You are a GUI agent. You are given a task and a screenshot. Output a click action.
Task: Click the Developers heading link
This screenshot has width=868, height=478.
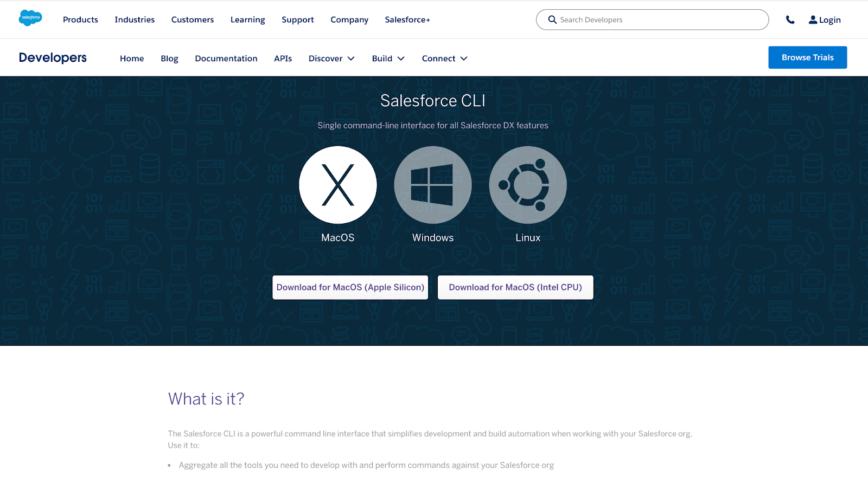coord(53,57)
